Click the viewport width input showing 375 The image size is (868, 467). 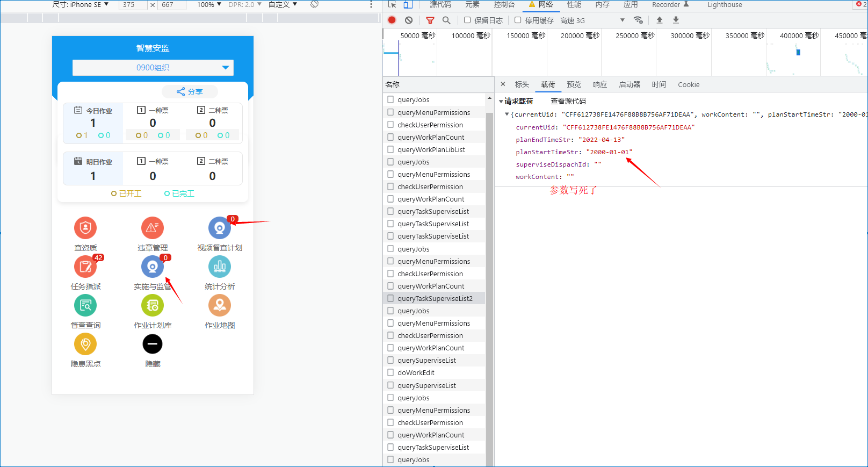[x=132, y=5]
